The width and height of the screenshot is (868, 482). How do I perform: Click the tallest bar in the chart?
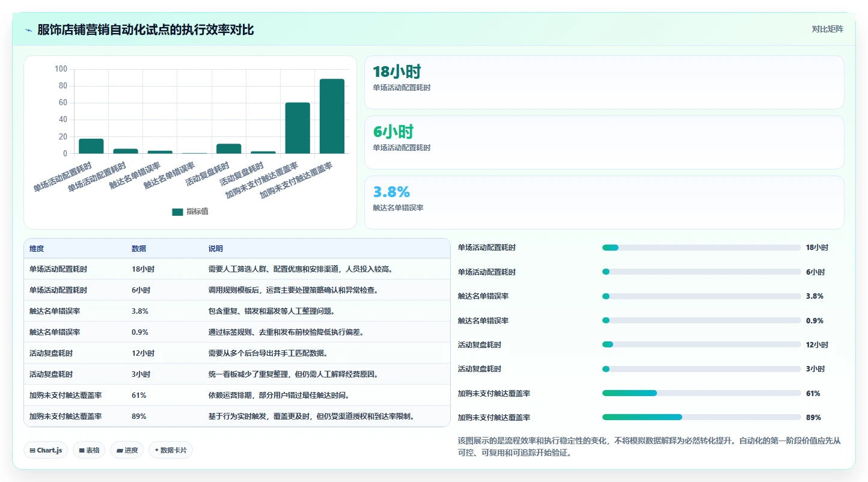tap(332, 116)
